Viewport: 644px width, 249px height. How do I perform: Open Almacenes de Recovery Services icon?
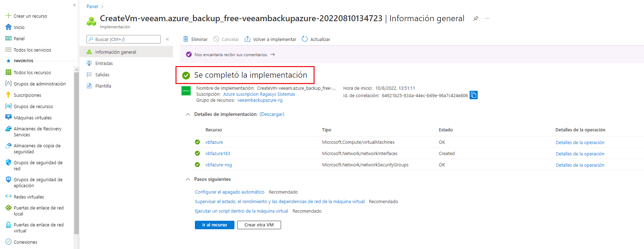point(8,129)
